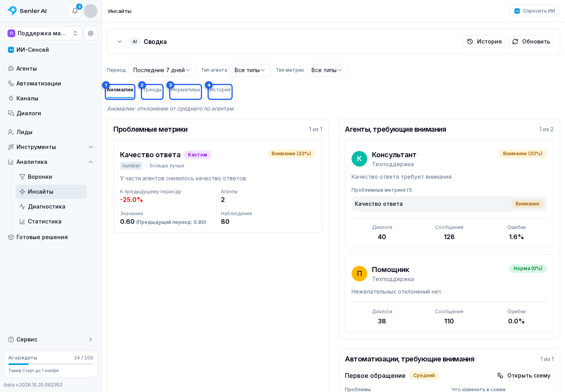Open the notifications bell
The height and width of the screenshot is (392, 565).
pos(75,11)
